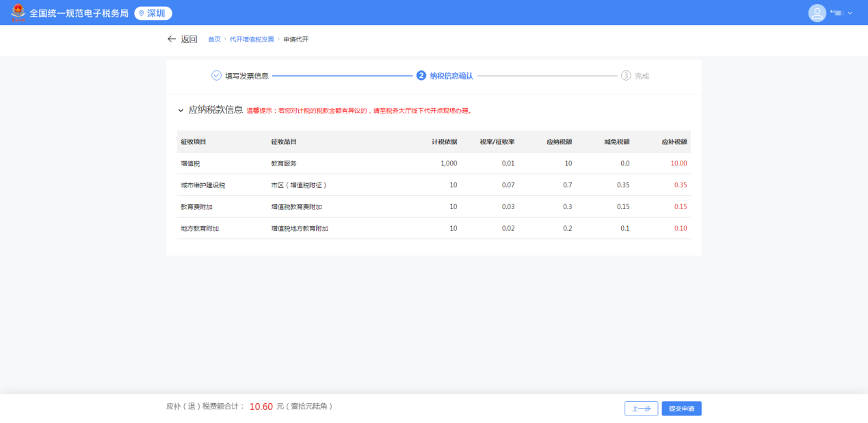The width and height of the screenshot is (868, 423).
Task: Click the 应纳税额 column header
Action: [560, 141]
